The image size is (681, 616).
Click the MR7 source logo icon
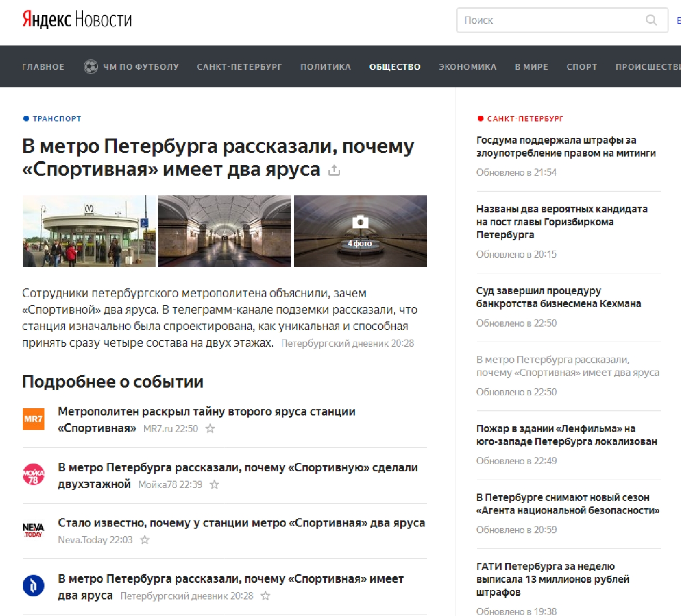click(x=33, y=419)
